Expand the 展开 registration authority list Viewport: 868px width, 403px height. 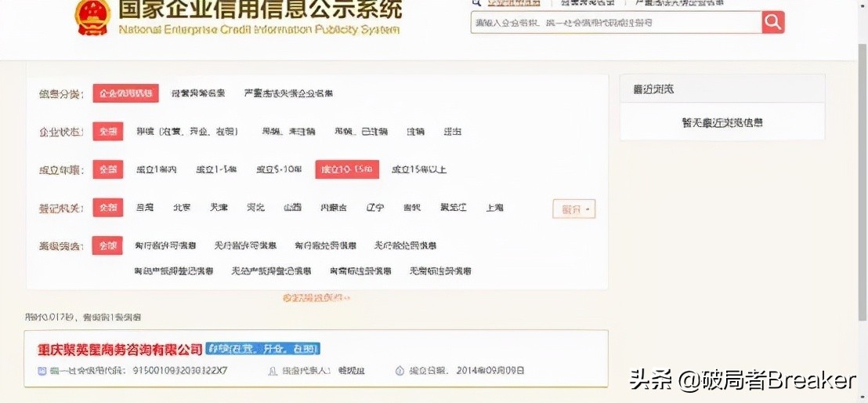click(x=574, y=209)
